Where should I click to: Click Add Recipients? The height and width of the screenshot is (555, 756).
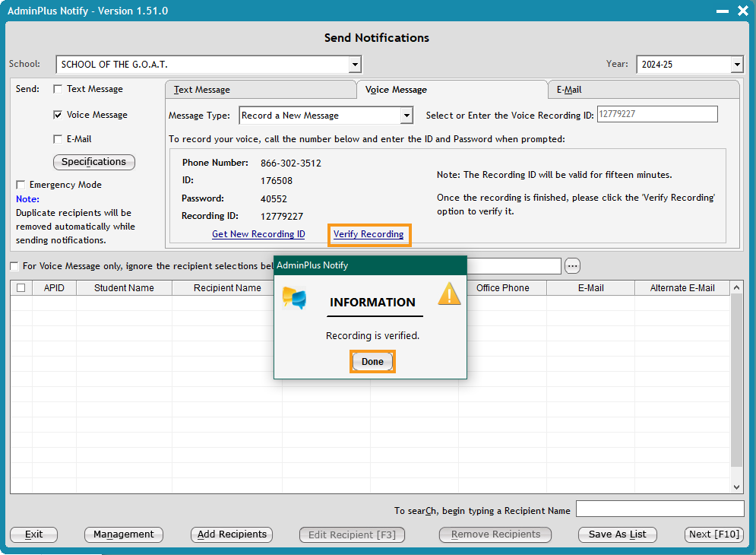(232, 534)
